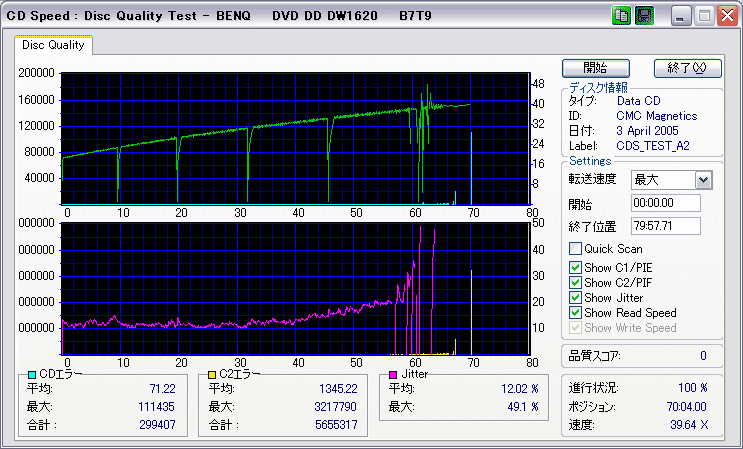This screenshot has height=449, width=743.
Task: Click the label text CDS_TEST_A2
Action: [653, 146]
